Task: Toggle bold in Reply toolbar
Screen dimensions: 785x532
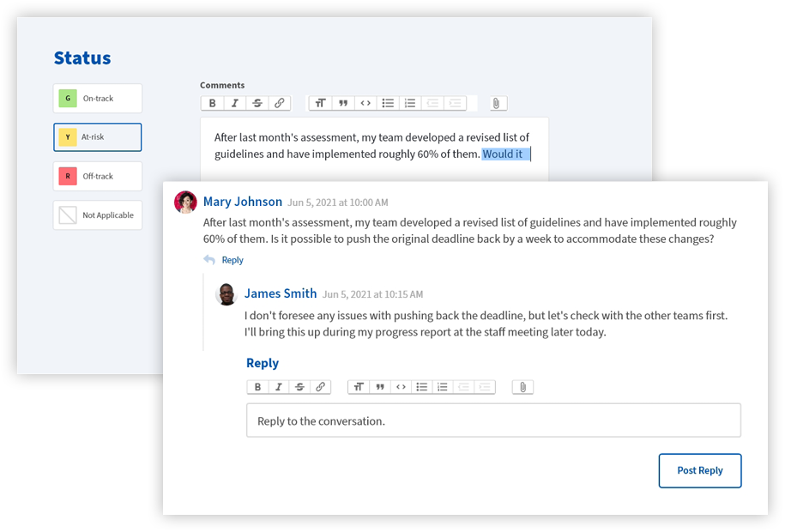Action: pyautogui.click(x=258, y=387)
